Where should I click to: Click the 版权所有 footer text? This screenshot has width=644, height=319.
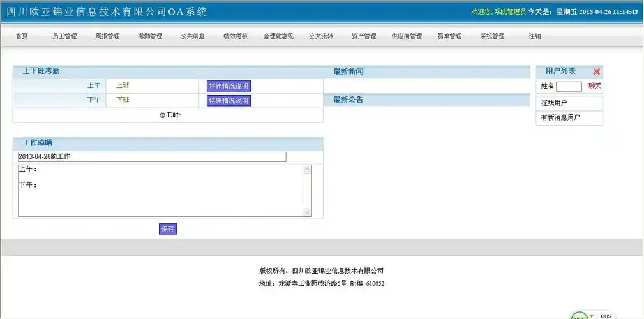point(322,271)
